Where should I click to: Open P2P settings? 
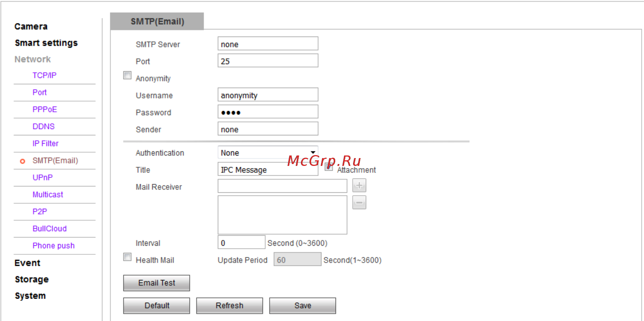tap(39, 212)
